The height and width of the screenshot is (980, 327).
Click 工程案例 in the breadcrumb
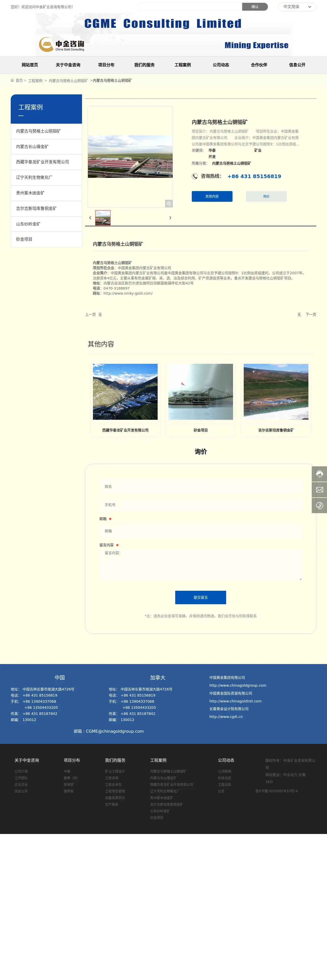point(35,81)
